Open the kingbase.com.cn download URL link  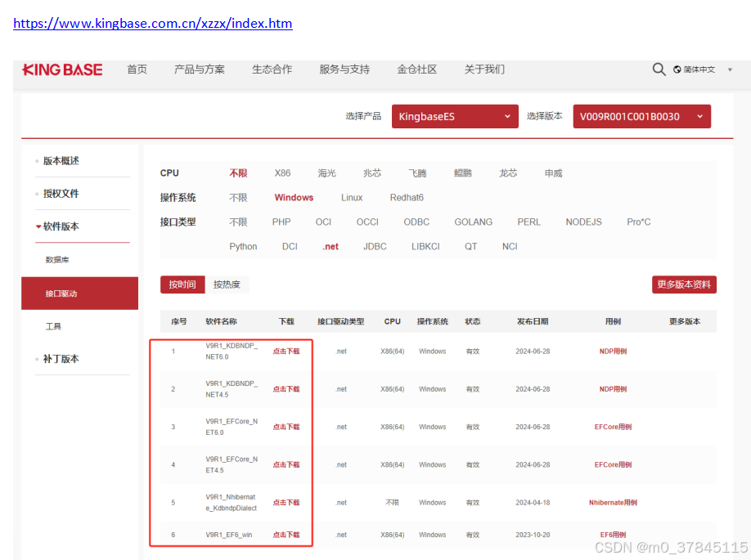coord(153,24)
